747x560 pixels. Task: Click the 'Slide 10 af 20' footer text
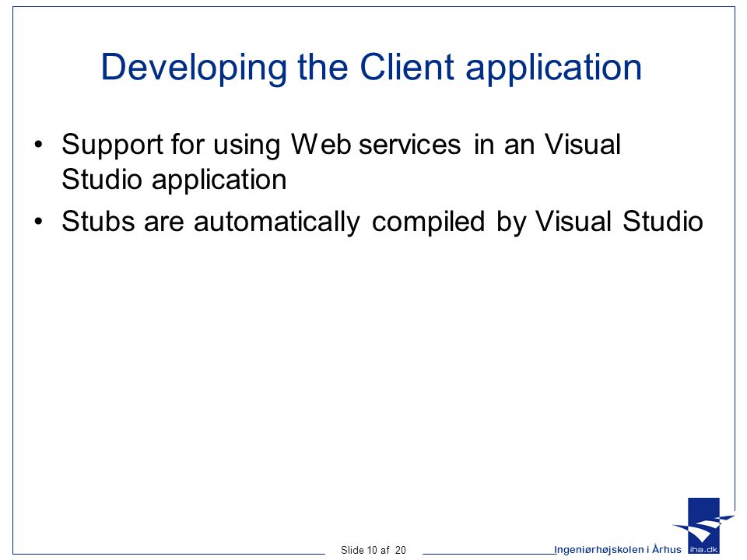(373, 550)
